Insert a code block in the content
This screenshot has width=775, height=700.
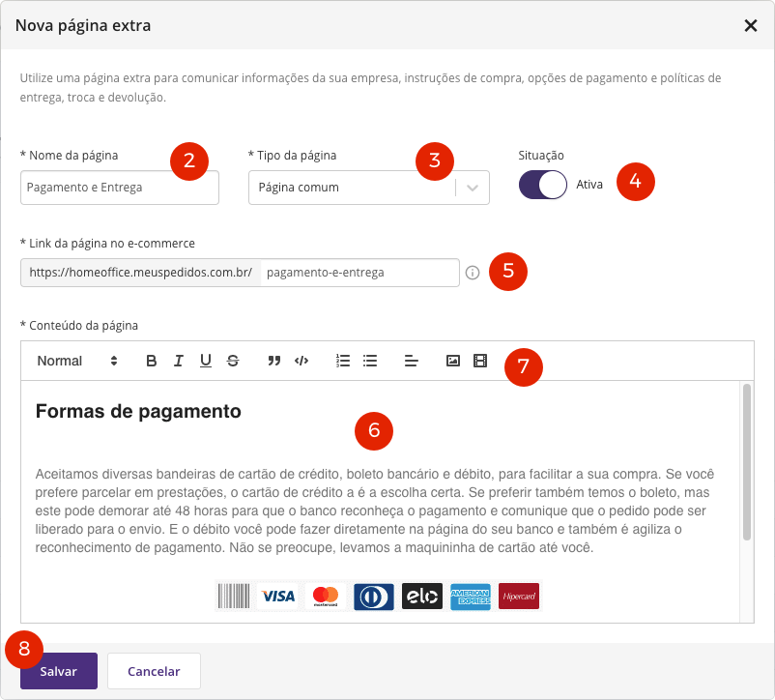[x=301, y=361]
